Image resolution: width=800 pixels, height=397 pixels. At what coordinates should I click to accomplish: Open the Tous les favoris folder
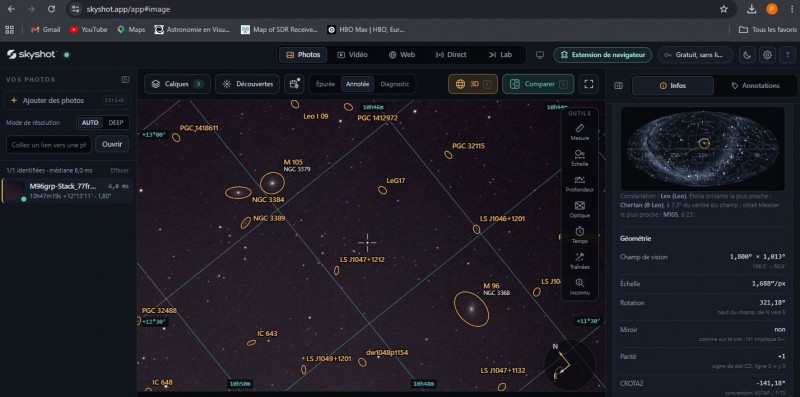click(767, 30)
